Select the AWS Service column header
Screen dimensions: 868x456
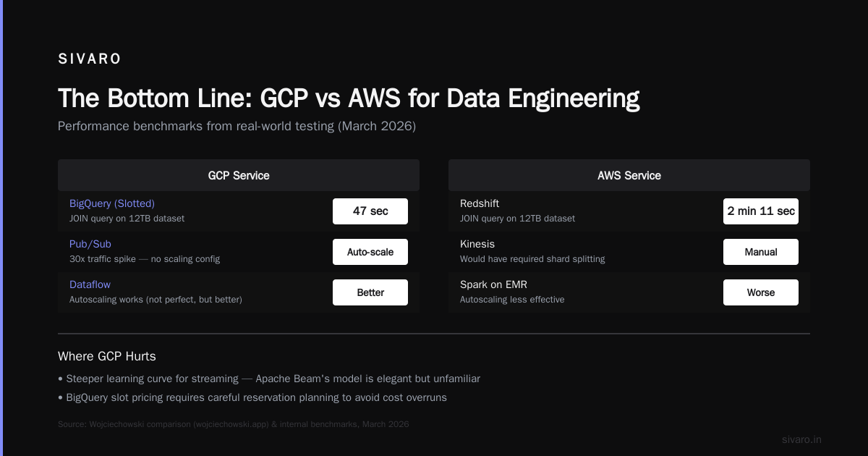[x=629, y=175]
